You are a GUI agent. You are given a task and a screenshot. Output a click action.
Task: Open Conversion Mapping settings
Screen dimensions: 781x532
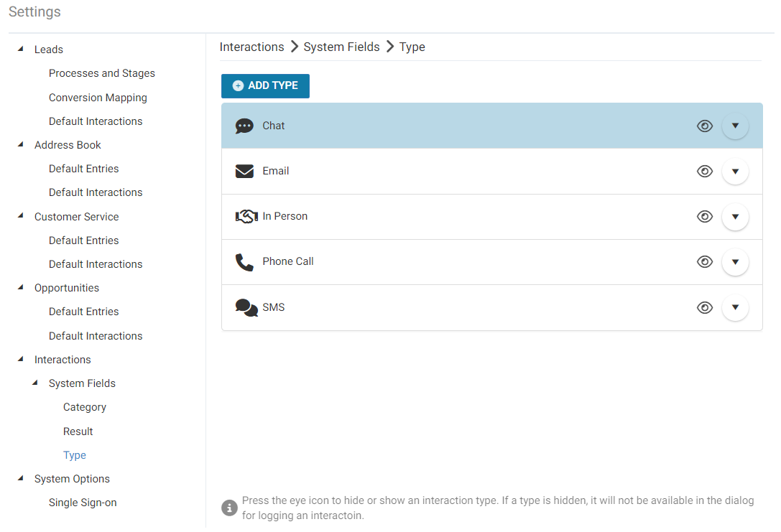pos(98,98)
